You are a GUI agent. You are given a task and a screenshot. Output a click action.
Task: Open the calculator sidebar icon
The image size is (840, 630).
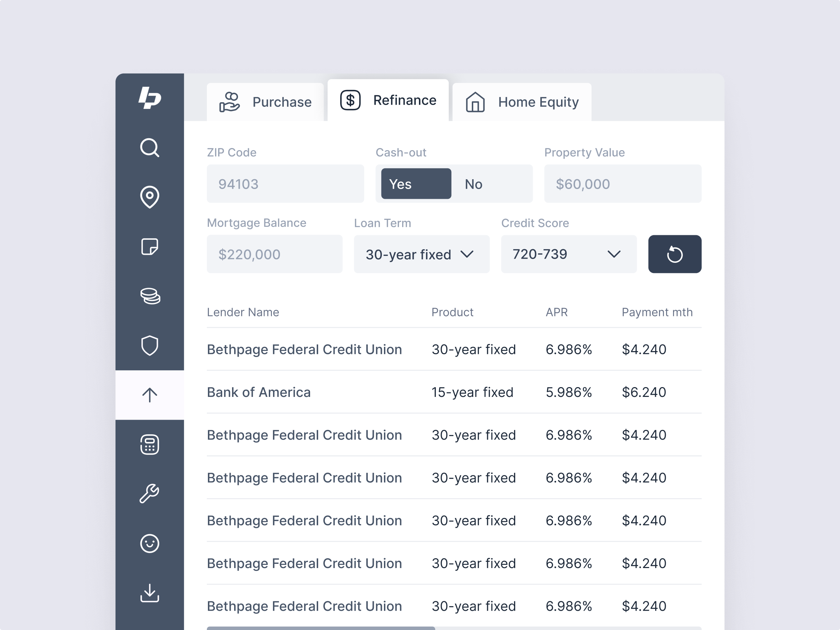[149, 445]
